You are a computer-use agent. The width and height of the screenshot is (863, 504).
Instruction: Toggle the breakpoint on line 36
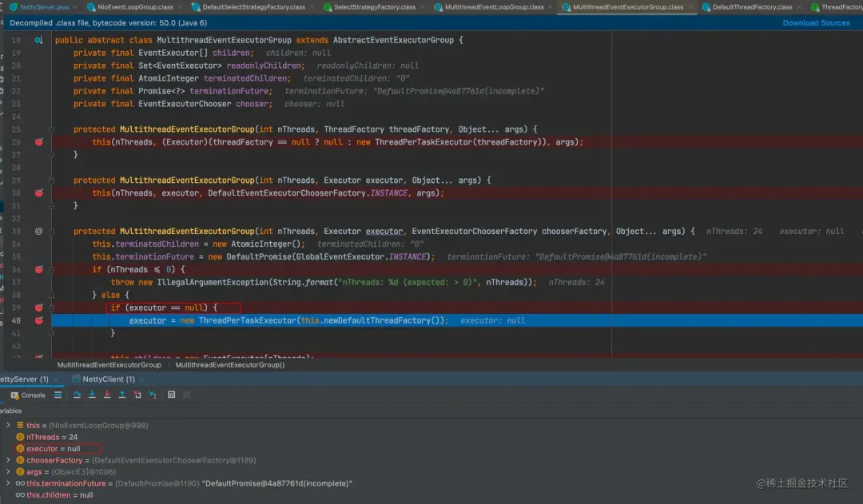coord(39,270)
